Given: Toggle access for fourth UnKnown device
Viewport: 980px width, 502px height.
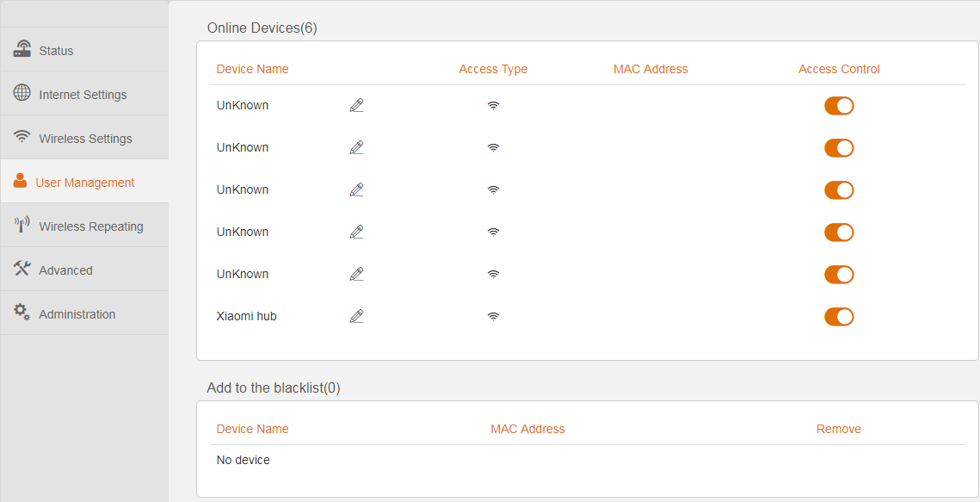Looking at the screenshot, I should pyautogui.click(x=839, y=232).
